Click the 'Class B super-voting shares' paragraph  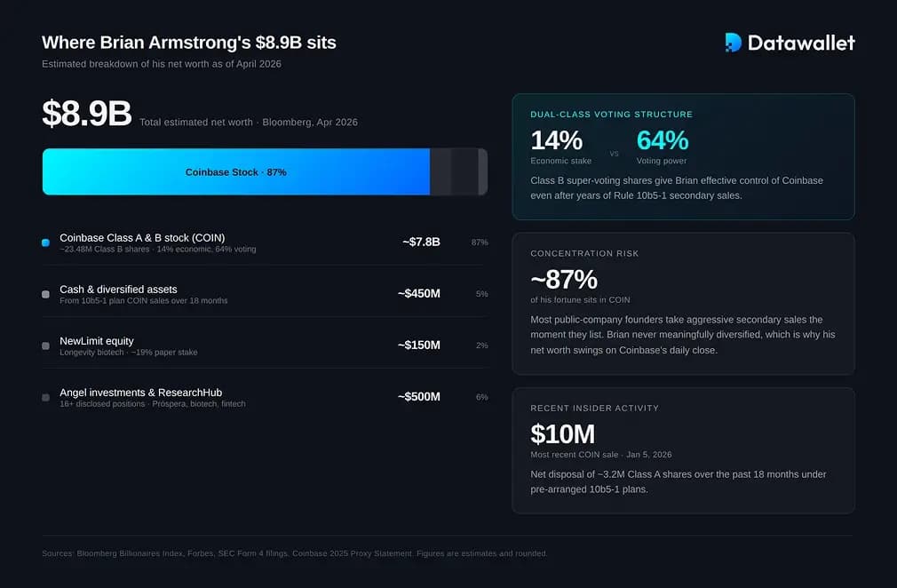(677, 187)
